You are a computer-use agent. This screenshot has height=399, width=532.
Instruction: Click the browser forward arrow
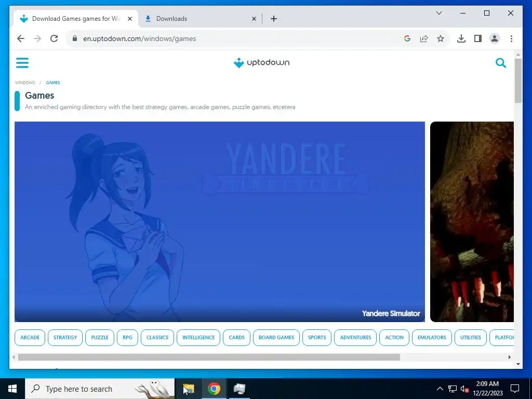[37, 38]
